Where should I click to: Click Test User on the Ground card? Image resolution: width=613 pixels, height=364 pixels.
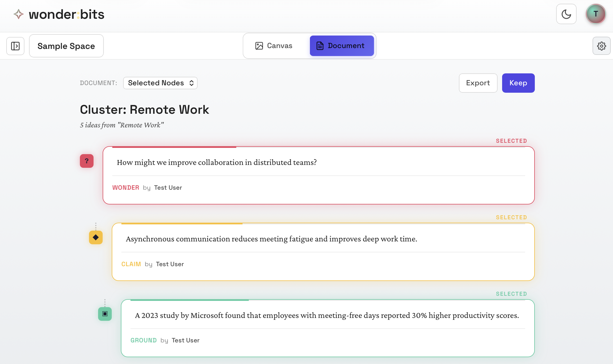pyautogui.click(x=185, y=340)
